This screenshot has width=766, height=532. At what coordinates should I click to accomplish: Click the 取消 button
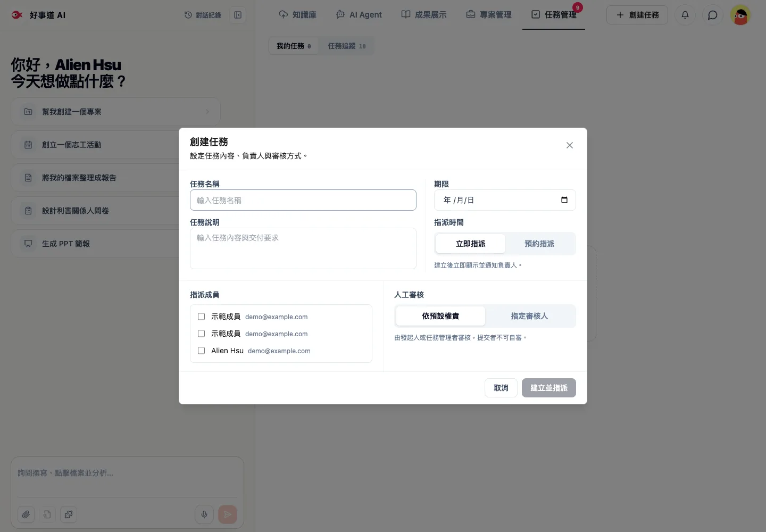pos(501,388)
